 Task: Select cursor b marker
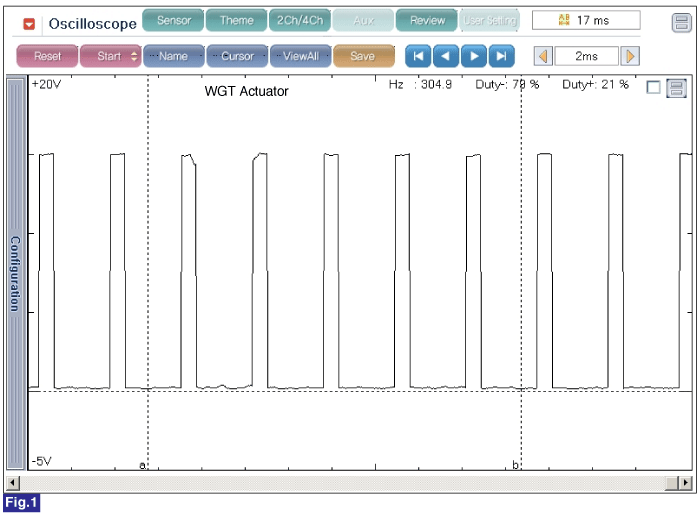point(516,465)
